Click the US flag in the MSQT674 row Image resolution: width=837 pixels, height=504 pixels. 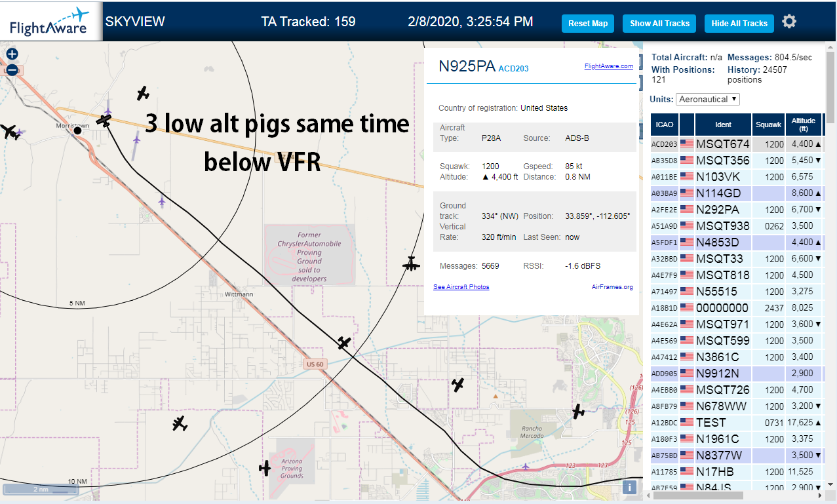[687, 144]
